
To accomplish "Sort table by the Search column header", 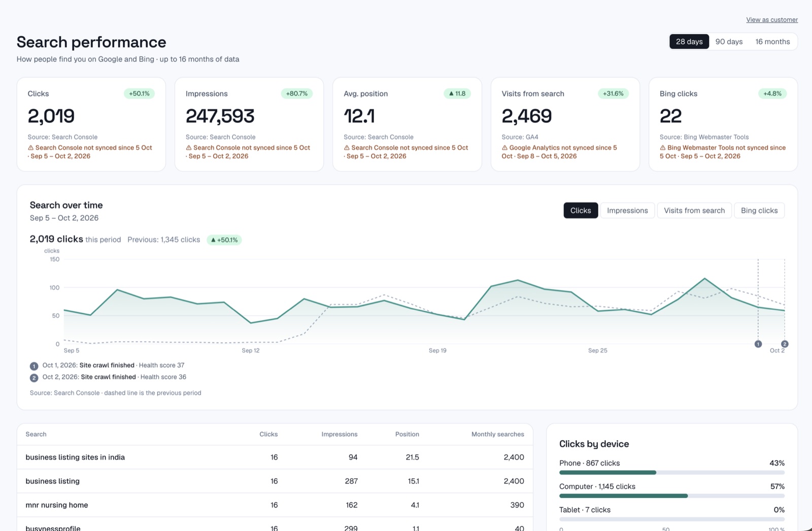I will [36, 434].
